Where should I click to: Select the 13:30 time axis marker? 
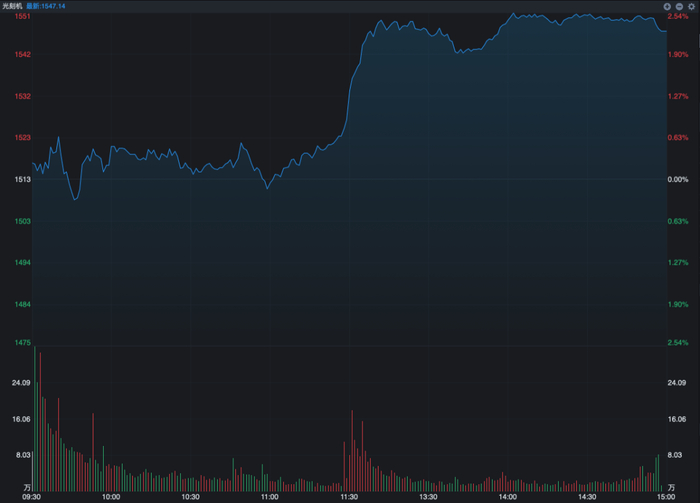click(x=428, y=497)
